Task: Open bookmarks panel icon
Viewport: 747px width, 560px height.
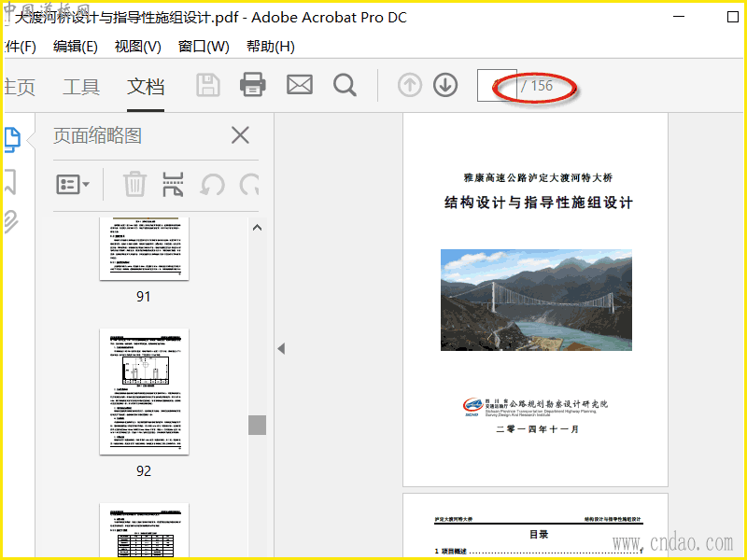Action: coord(10,182)
